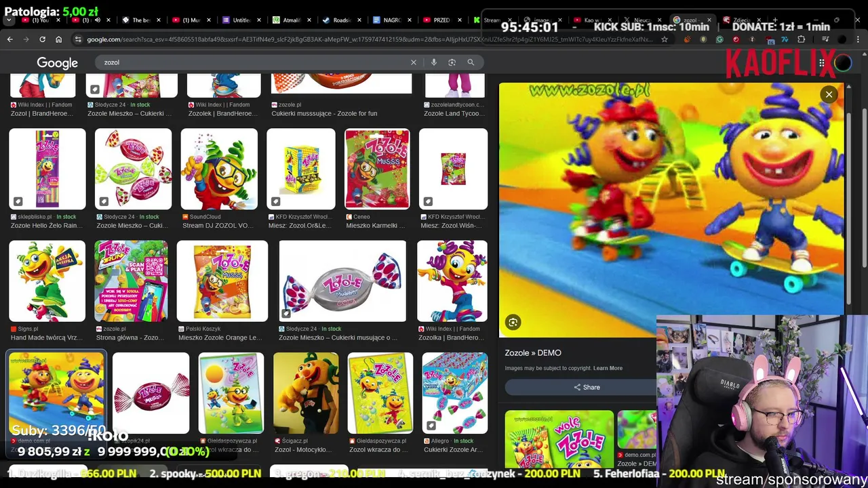
Task: Open the Polski Koszyk Zozole Orange thumbnail
Action: click(222, 281)
